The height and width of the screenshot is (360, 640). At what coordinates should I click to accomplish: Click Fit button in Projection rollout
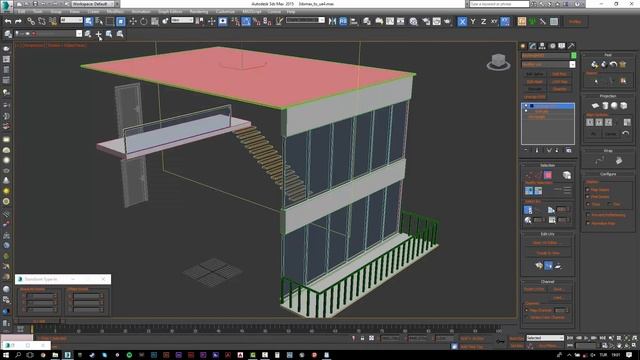[x=594, y=134]
